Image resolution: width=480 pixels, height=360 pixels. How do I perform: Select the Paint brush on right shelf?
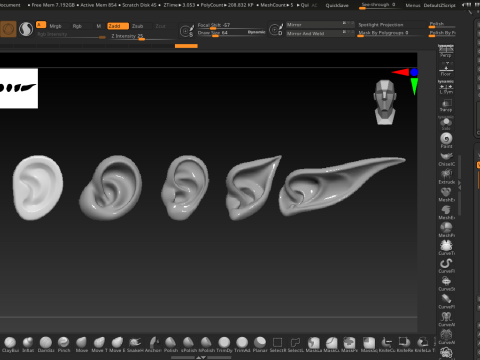click(x=446, y=140)
